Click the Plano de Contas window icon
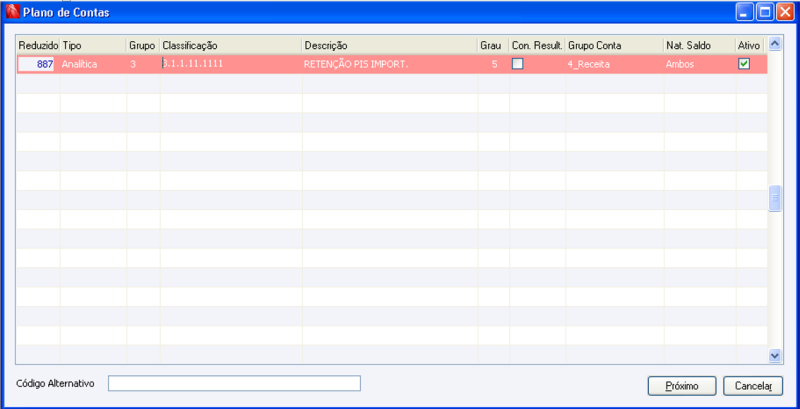 (x=12, y=12)
